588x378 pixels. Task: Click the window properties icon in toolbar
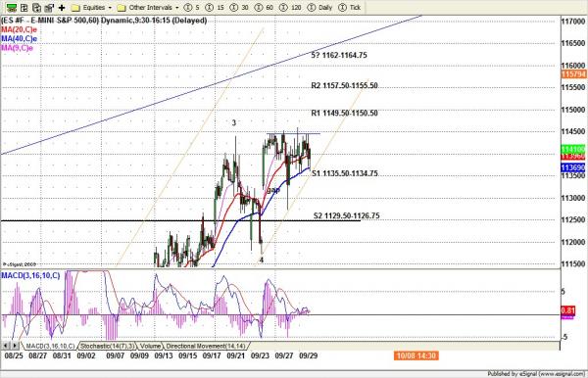point(49,8)
